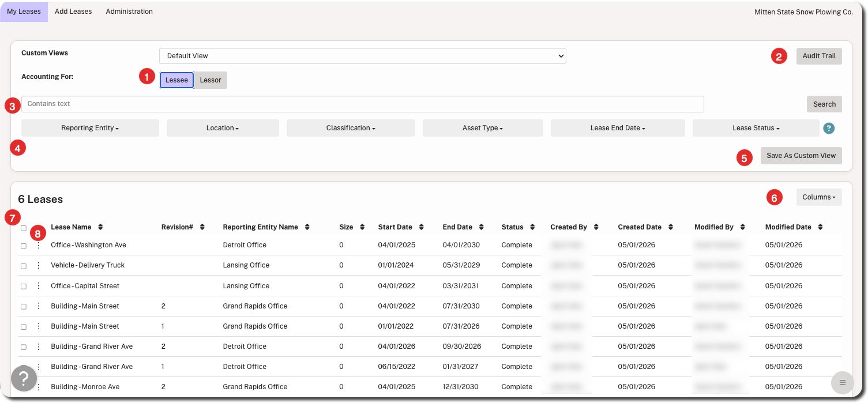Select Lessor accounting toggle
The height and width of the screenshot is (403, 868).
tap(211, 80)
